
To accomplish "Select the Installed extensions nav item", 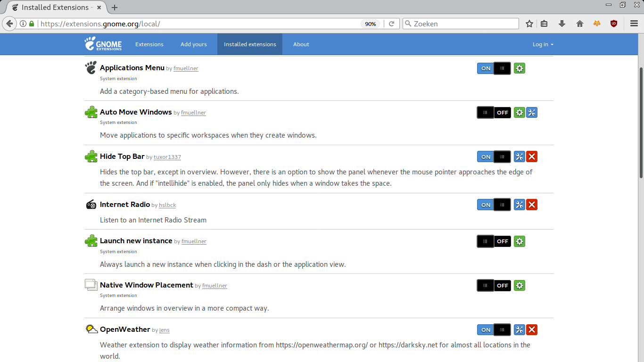I will pos(250,44).
